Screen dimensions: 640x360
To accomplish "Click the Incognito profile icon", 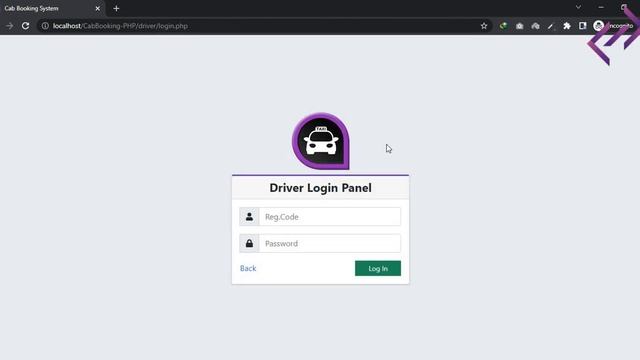I will tap(598, 26).
